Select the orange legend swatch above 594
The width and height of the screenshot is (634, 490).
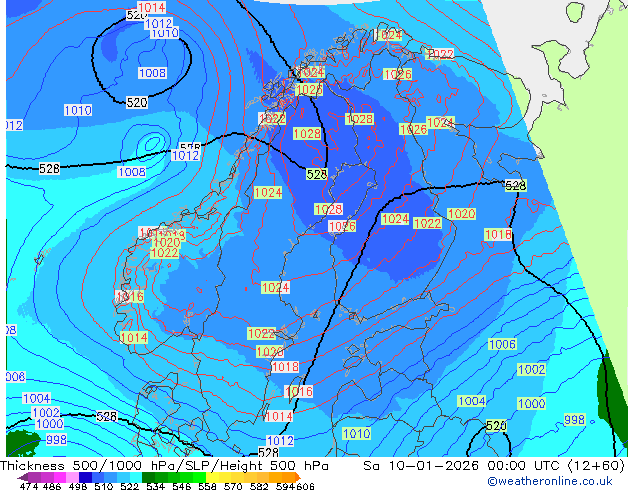click(288, 477)
